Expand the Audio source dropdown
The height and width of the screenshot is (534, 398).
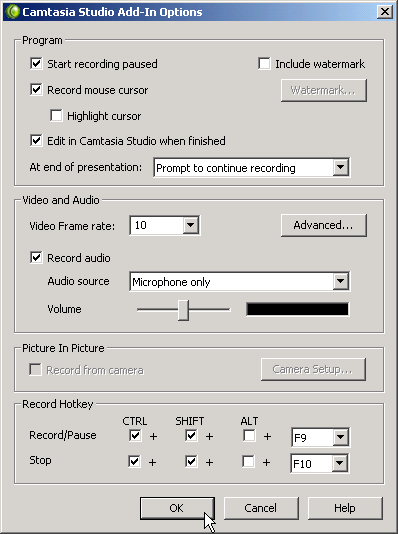(340, 281)
